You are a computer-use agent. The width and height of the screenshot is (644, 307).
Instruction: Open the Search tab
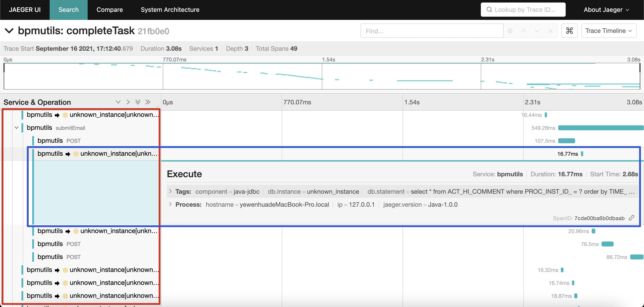coord(68,10)
